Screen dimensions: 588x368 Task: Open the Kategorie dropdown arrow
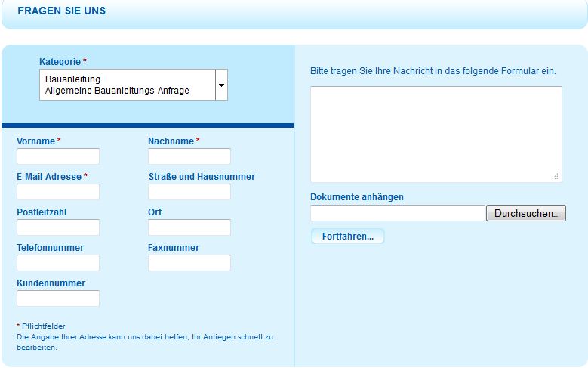221,85
